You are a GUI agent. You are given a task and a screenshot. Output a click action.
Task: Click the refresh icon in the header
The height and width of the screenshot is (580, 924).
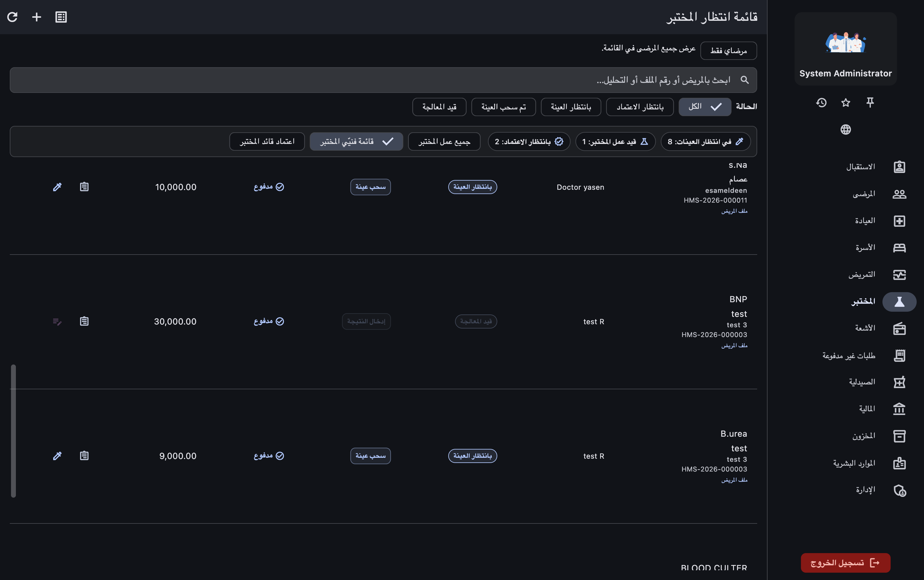[x=12, y=17]
